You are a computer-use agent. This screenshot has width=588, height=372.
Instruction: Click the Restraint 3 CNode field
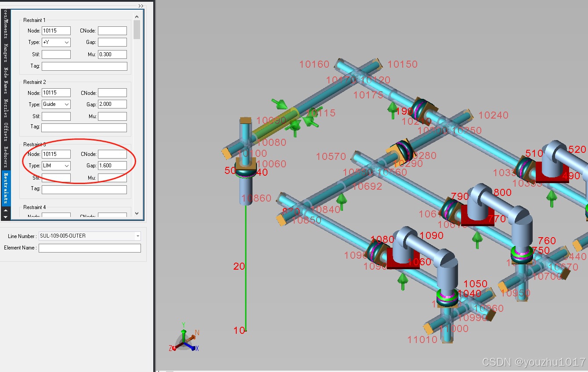click(x=112, y=154)
